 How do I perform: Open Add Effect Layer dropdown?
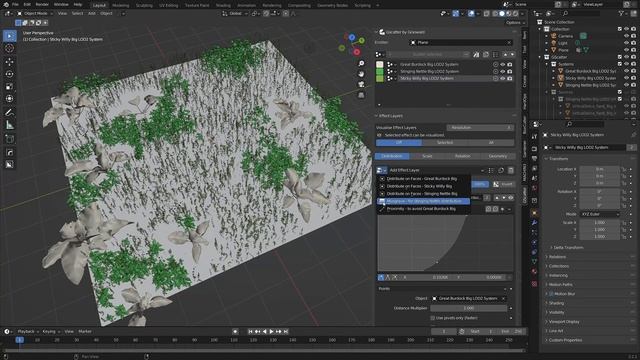click(382, 170)
